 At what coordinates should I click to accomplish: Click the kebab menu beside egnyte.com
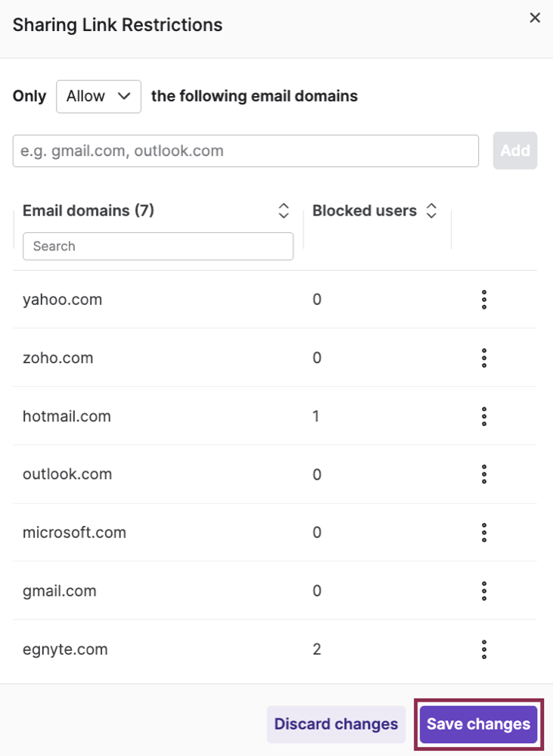483,649
